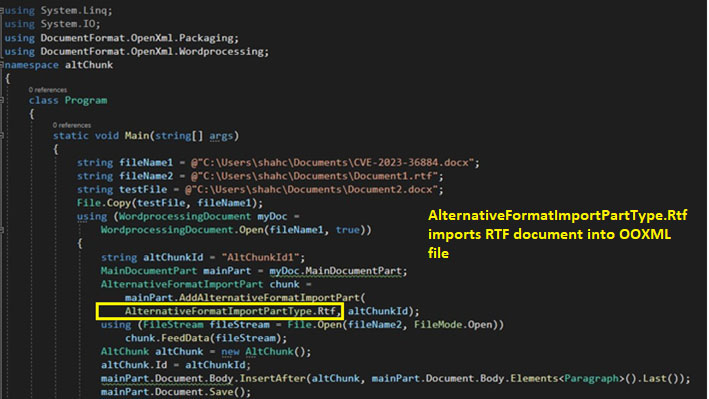
Task: Select DocumentFormat.OpenXml.Packaging using line
Action: [x=122, y=38]
